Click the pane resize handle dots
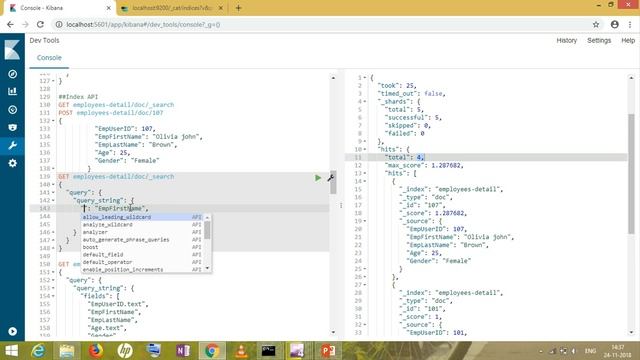The image size is (640, 360). (341, 205)
